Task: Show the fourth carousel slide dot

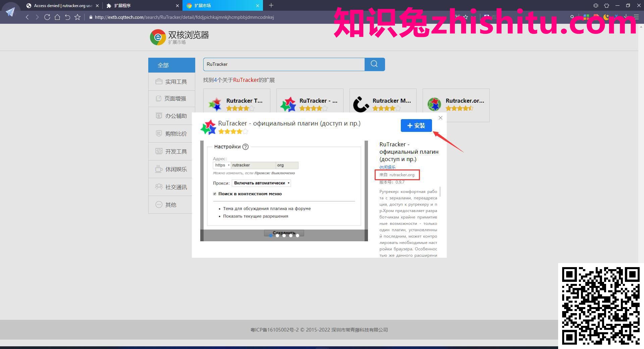Action: click(x=291, y=236)
